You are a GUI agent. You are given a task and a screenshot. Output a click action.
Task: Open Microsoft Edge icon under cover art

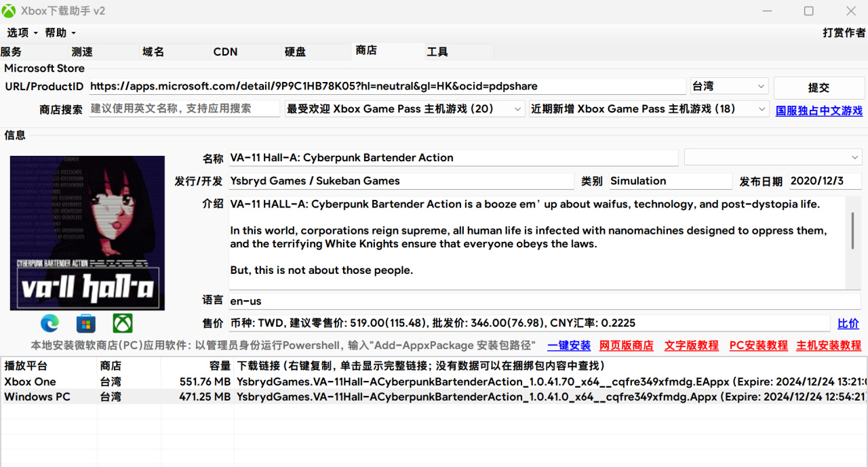[50, 323]
